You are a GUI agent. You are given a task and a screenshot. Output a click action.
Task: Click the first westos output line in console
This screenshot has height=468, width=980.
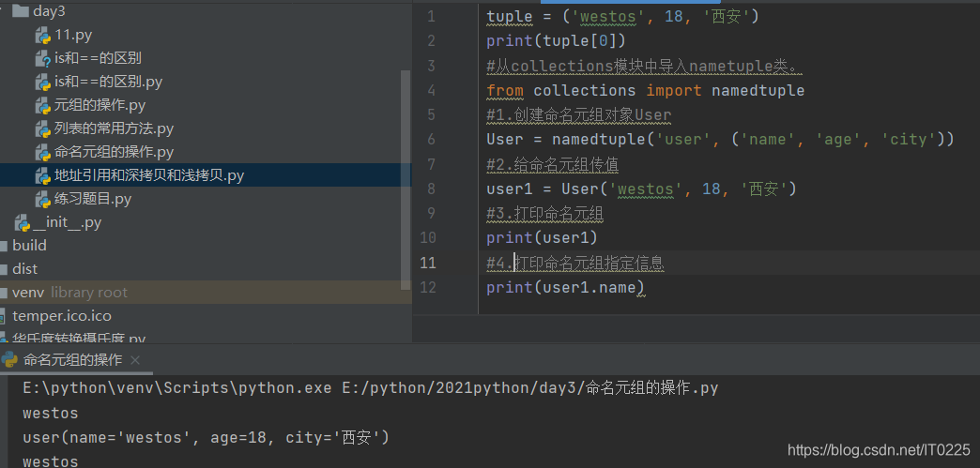(x=51, y=413)
